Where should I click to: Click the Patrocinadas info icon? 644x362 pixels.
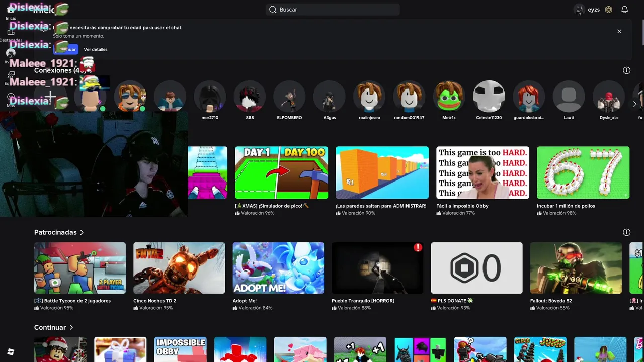click(626, 232)
